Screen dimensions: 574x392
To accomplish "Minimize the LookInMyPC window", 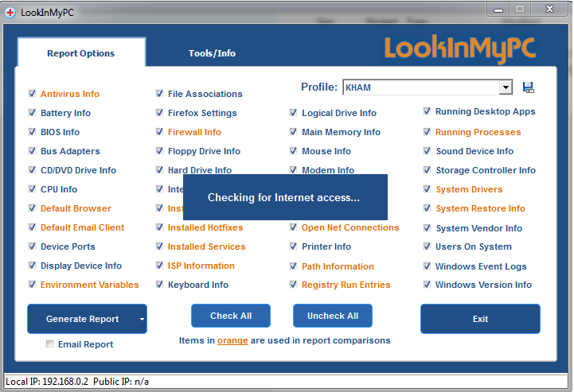I will tap(498, 10).
